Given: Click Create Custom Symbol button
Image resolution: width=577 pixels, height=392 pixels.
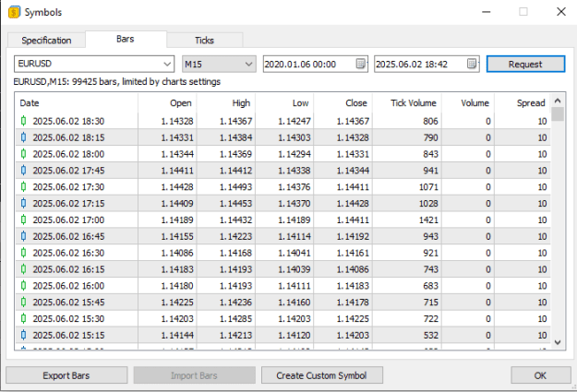Looking at the screenshot, I should (x=321, y=375).
